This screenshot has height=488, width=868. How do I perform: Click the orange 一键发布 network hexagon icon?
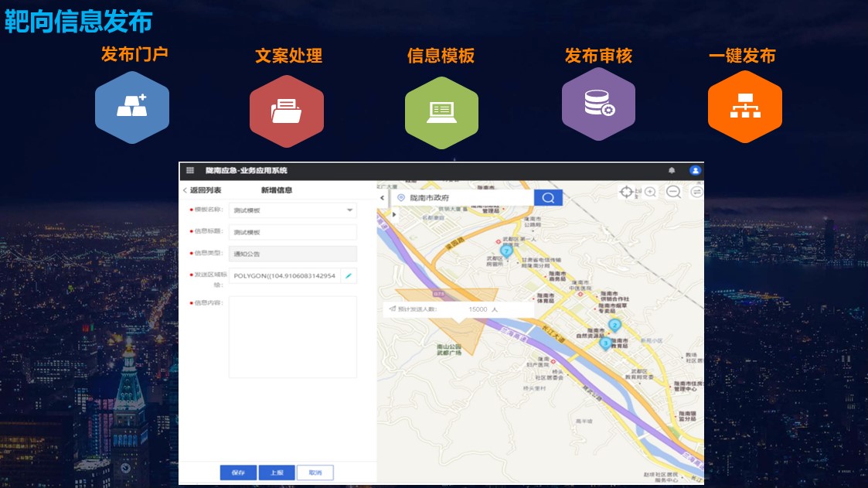coord(744,107)
